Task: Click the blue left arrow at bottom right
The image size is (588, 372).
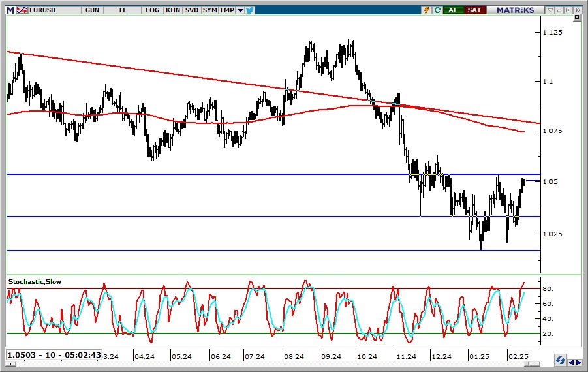Action: (571, 362)
